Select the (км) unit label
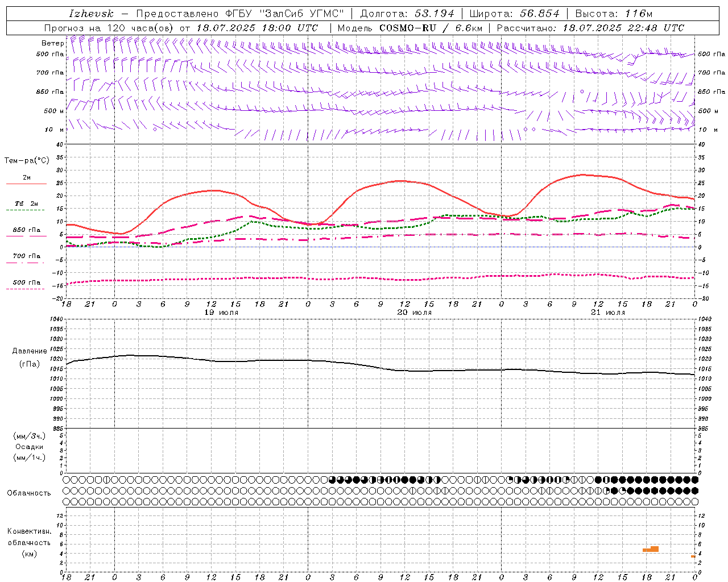The image size is (728, 582). point(30,554)
